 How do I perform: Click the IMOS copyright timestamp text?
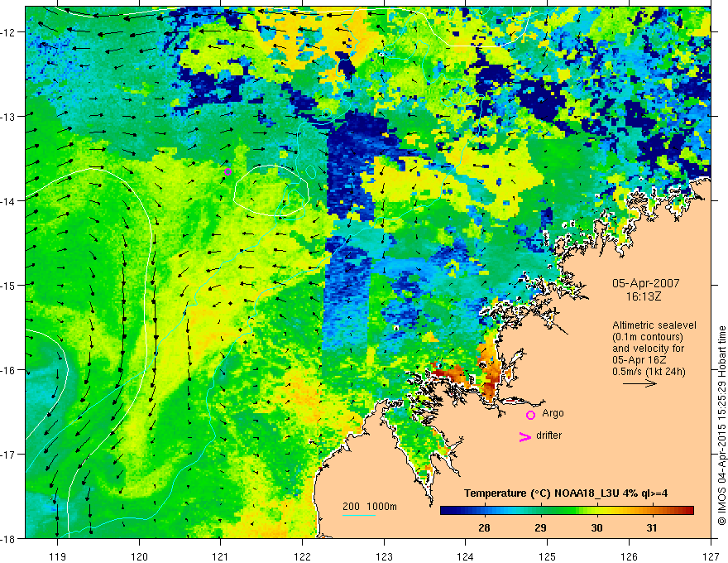coord(722,426)
